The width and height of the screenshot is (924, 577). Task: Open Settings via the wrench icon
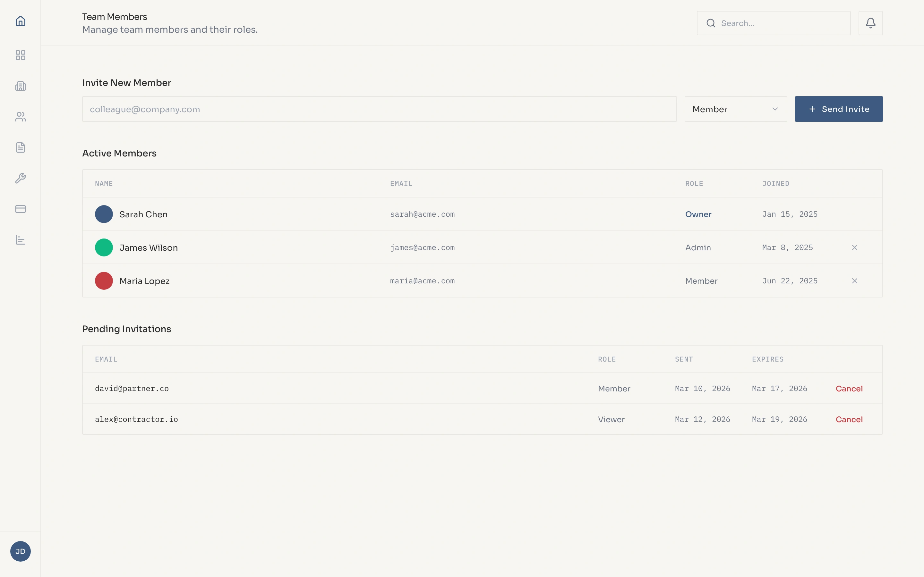(x=20, y=178)
